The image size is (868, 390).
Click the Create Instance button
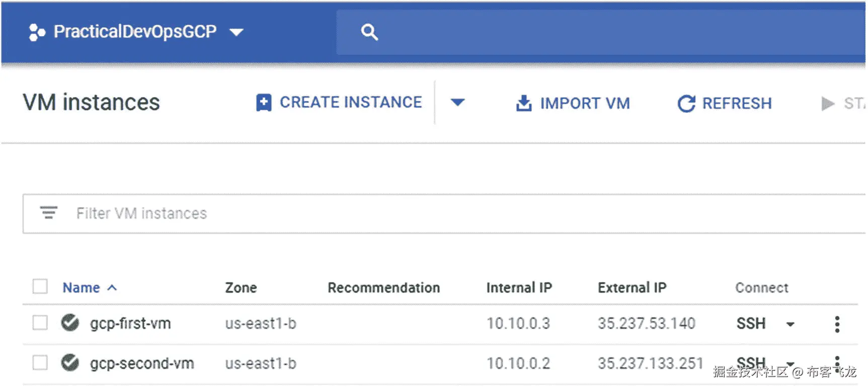(x=339, y=103)
